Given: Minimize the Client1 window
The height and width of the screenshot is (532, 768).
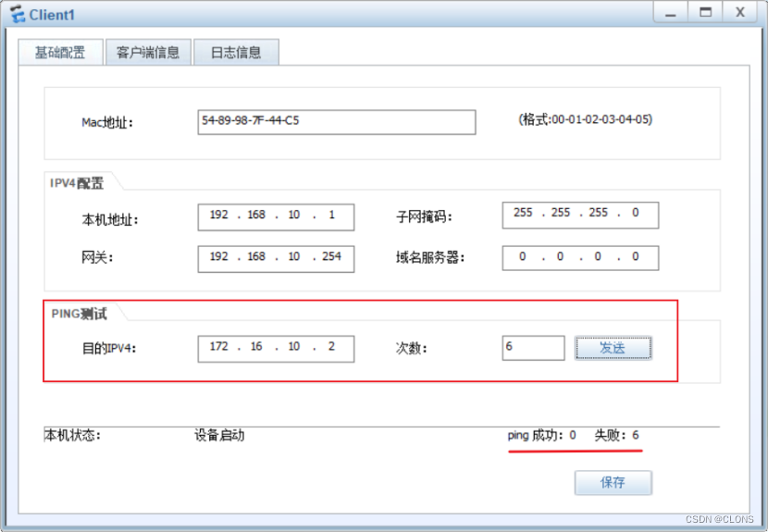Looking at the screenshot, I should 671,12.
